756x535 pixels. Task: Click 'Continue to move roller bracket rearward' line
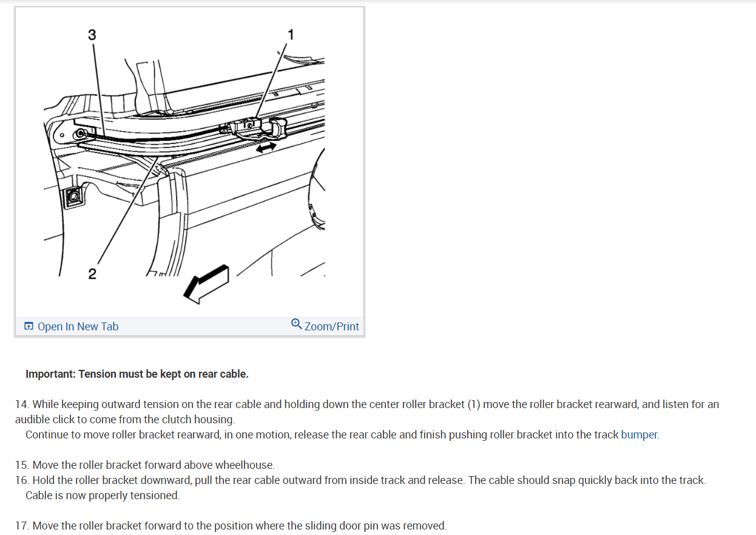pyautogui.click(x=342, y=435)
